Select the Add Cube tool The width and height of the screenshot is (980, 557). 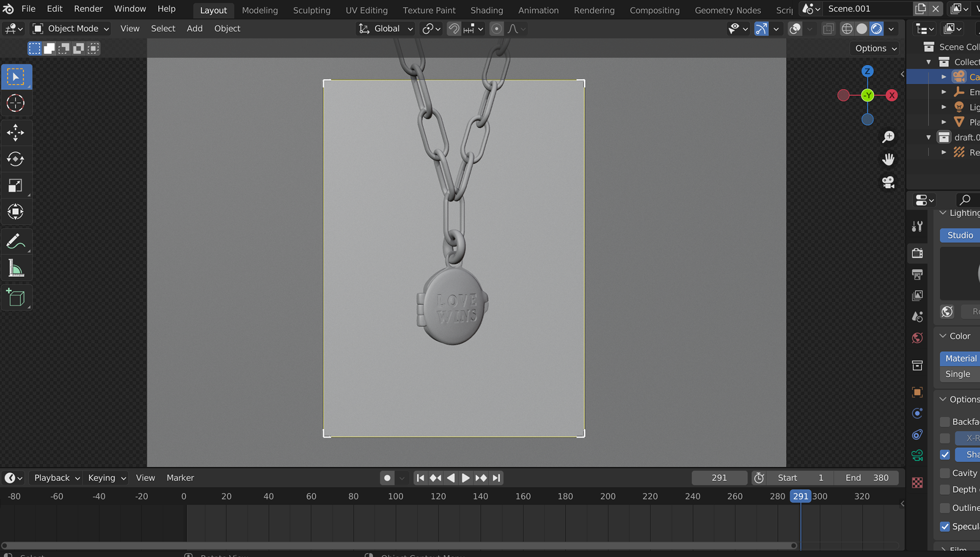click(15, 298)
